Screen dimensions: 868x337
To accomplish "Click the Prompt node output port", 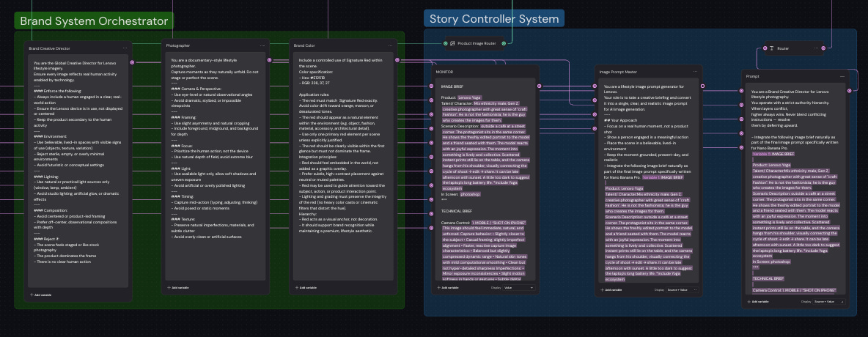I will click(x=848, y=91).
